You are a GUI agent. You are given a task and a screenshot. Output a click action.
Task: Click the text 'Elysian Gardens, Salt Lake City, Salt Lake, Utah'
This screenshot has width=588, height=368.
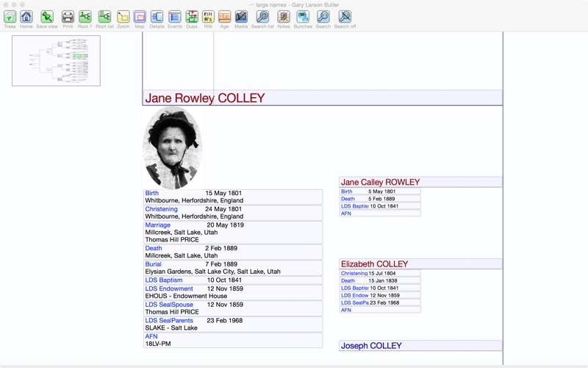click(x=212, y=272)
